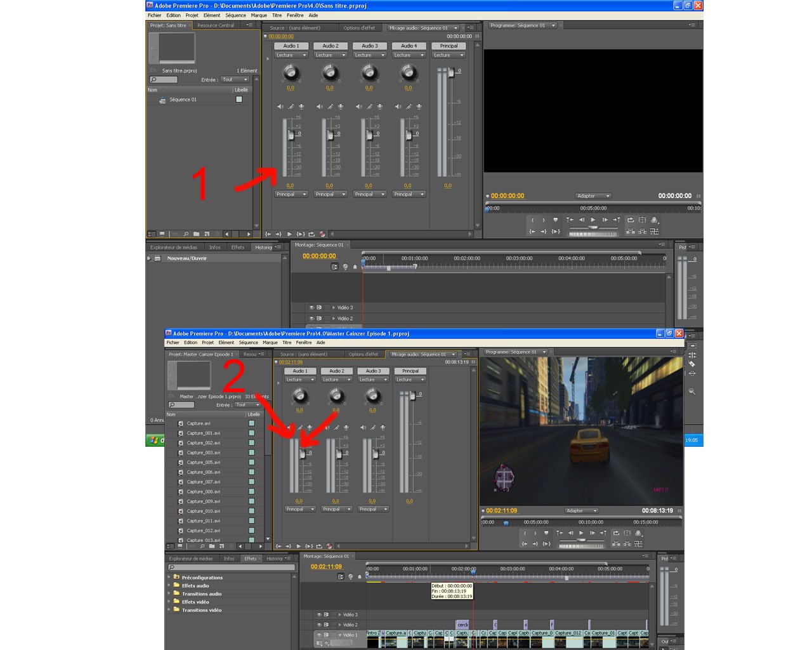Step forward one frame in upper Programme monitor
Viewport: 812px width, 650px height.
605,220
